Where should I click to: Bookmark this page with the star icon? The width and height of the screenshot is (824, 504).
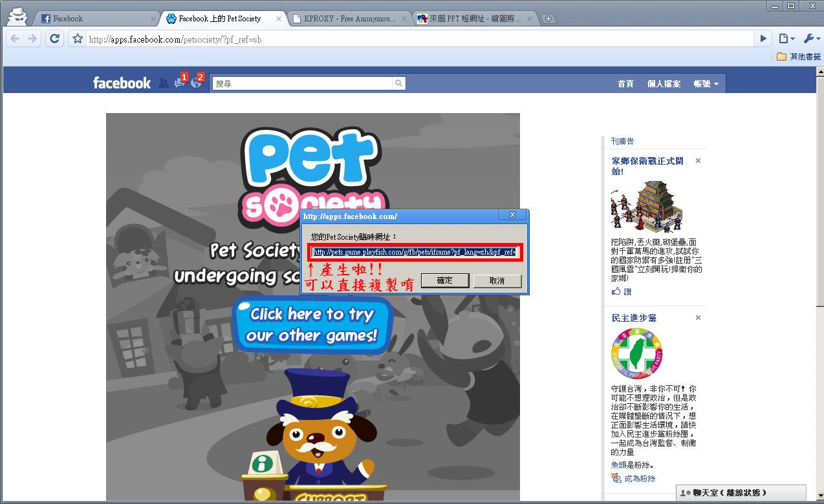[78, 39]
